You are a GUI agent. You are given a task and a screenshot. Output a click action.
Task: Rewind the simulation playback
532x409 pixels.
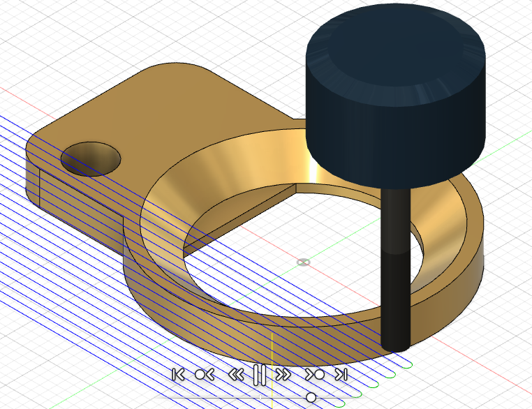click(x=236, y=375)
